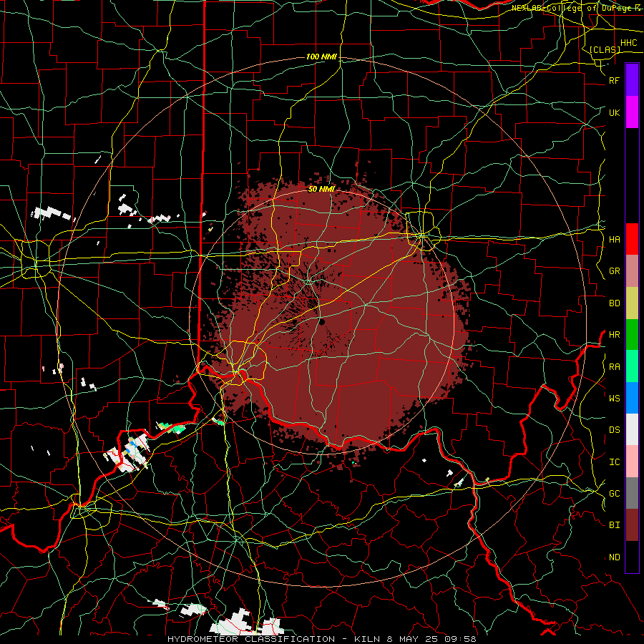Viewport: 644px width, 644px height.
Task: Click the white DS legend swatch
Action: (632, 429)
